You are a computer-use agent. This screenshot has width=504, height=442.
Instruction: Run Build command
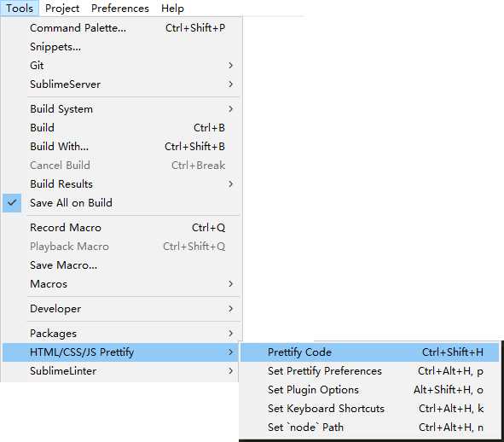pos(120,128)
